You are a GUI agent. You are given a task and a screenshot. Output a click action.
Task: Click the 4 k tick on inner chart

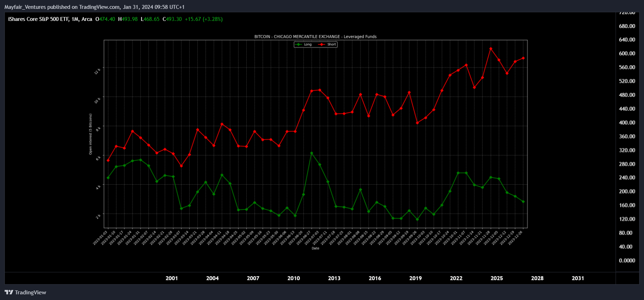pos(98,187)
